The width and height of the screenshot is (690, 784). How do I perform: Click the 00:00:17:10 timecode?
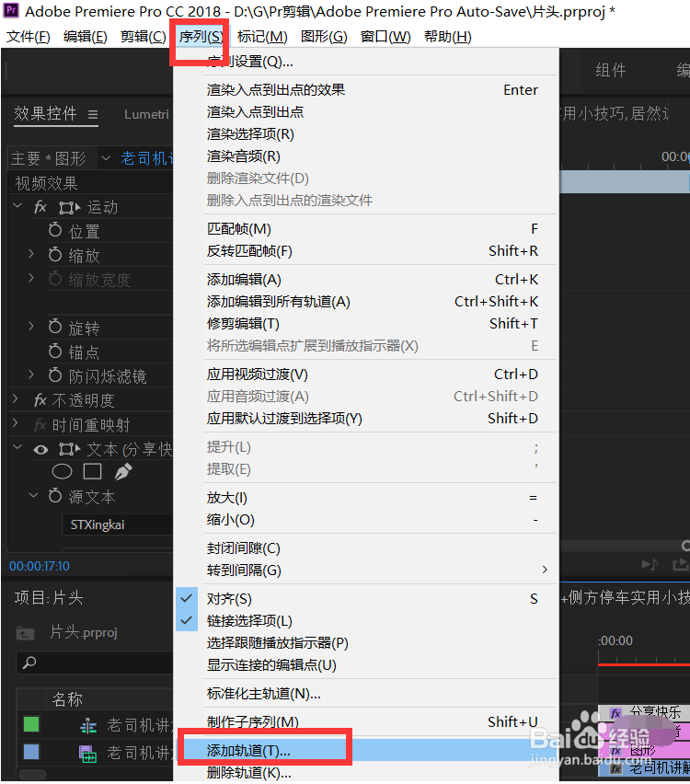click(x=40, y=566)
